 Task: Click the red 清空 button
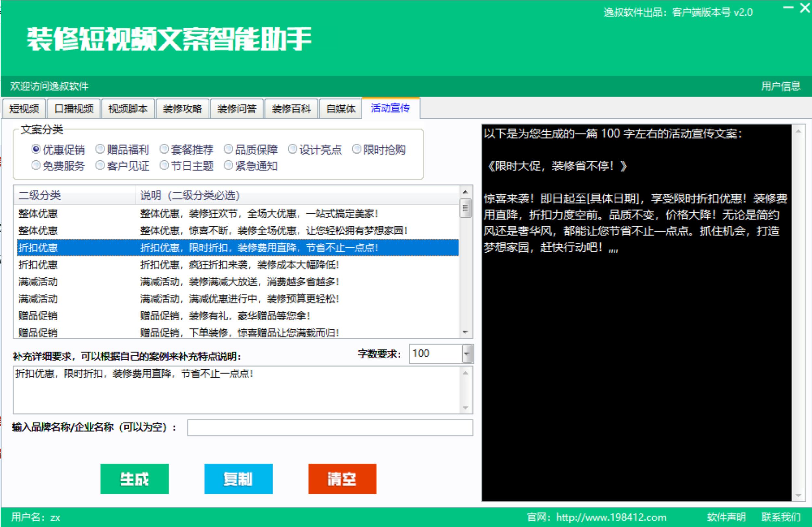coord(342,479)
